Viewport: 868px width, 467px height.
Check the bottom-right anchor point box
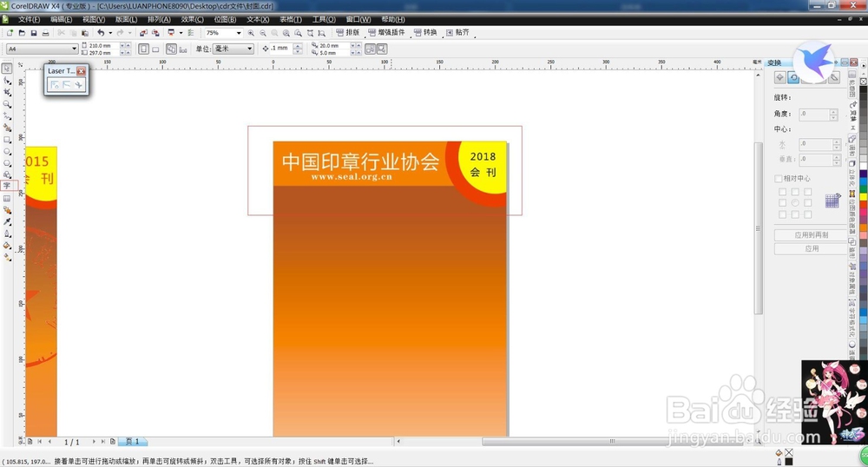(807, 214)
